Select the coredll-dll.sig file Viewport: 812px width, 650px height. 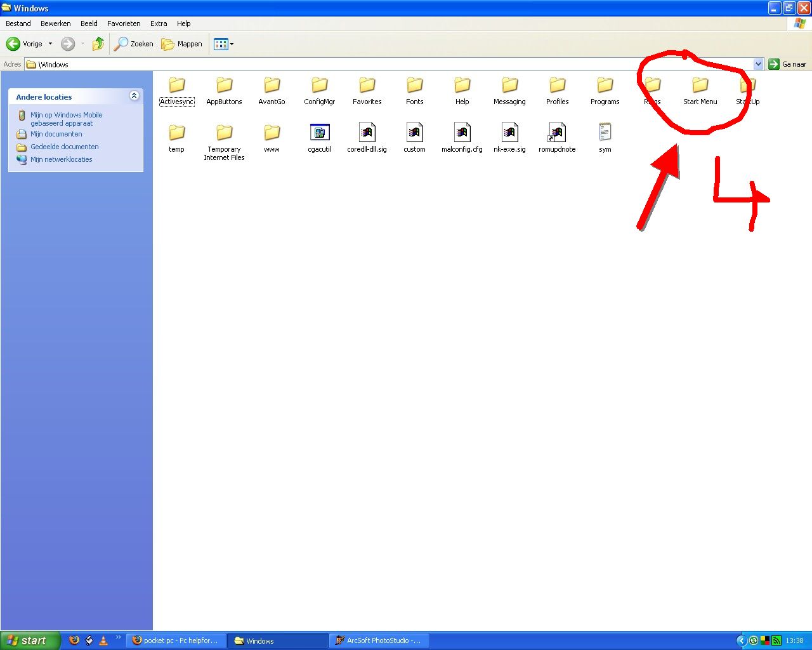coord(367,138)
